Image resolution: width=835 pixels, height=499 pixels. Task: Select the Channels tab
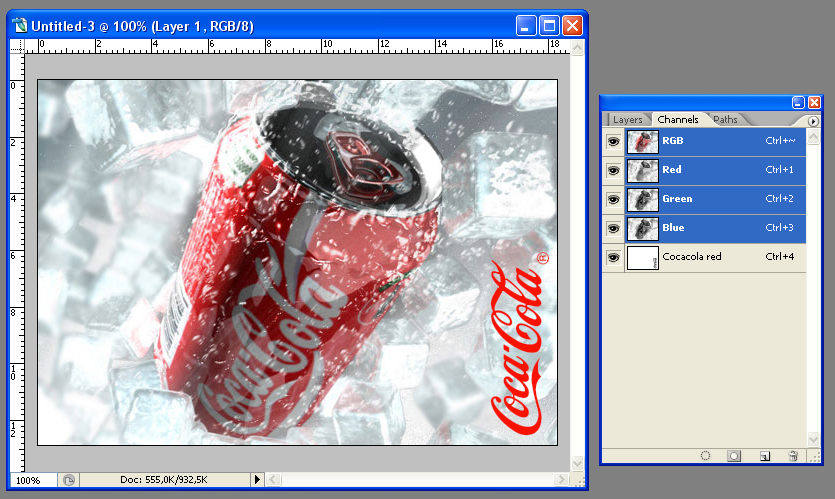coord(678,119)
